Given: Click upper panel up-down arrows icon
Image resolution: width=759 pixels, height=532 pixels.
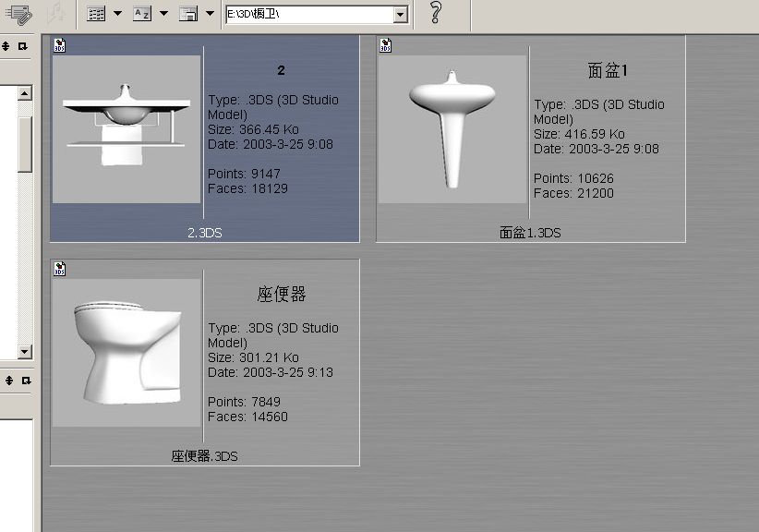Looking at the screenshot, I should (x=6, y=46).
